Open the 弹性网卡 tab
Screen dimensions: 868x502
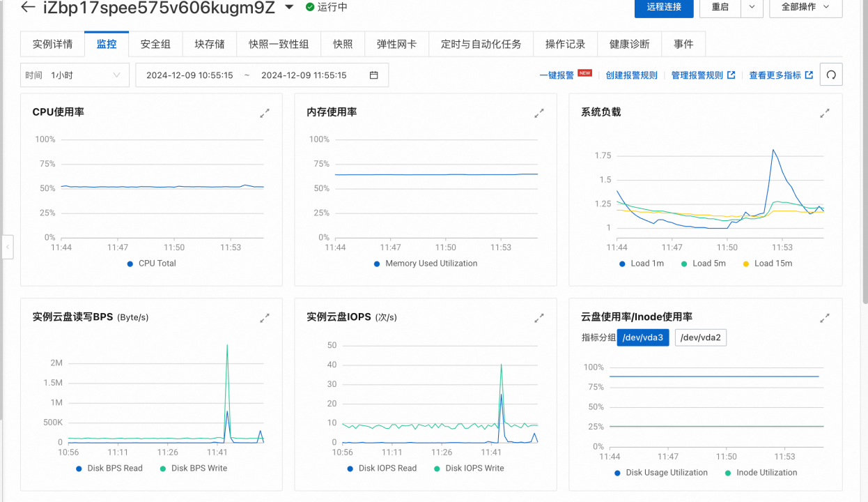pos(397,44)
